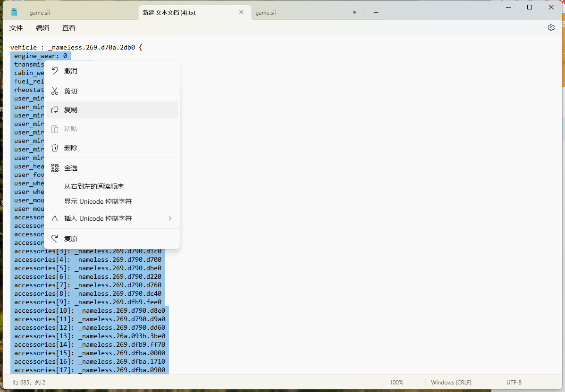565x392 pixels.
Task: Open the 查看 menu
Action: pos(69,28)
